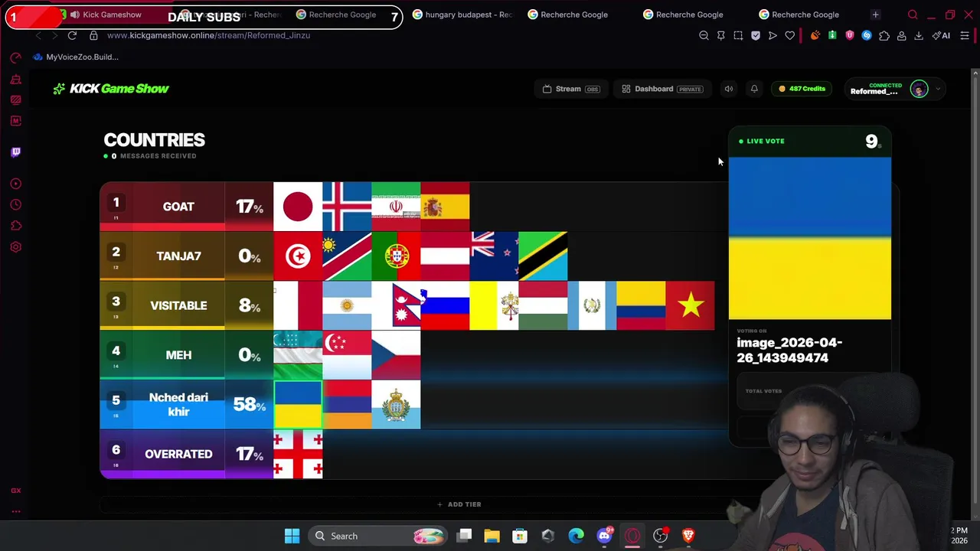
Task: Click the Ukraine flag in tier five
Action: [298, 404]
